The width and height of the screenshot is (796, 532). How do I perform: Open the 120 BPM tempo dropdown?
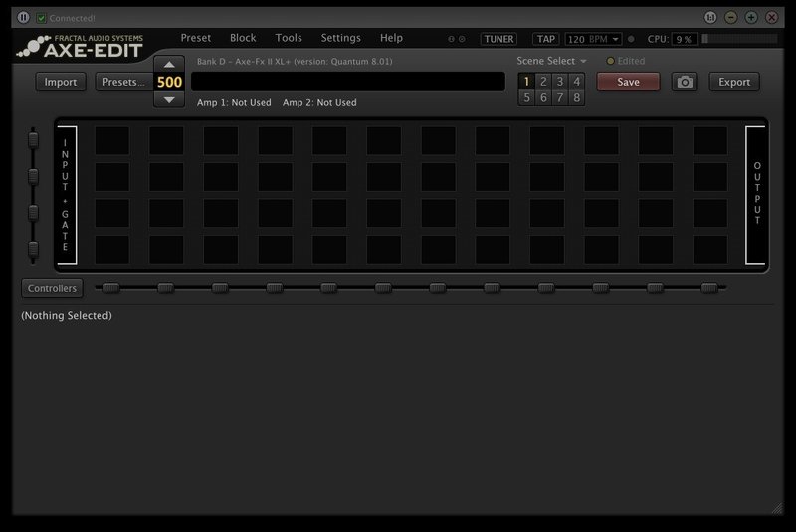point(593,39)
